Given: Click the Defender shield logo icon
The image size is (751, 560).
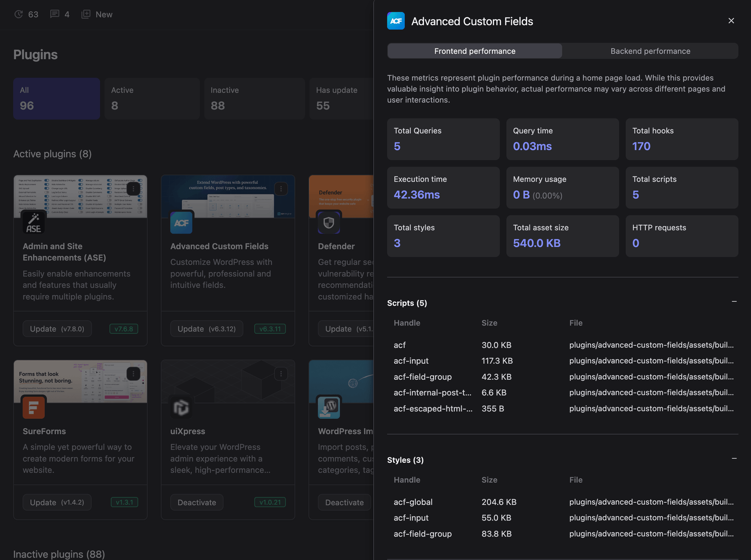Looking at the screenshot, I should pyautogui.click(x=329, y=222).
